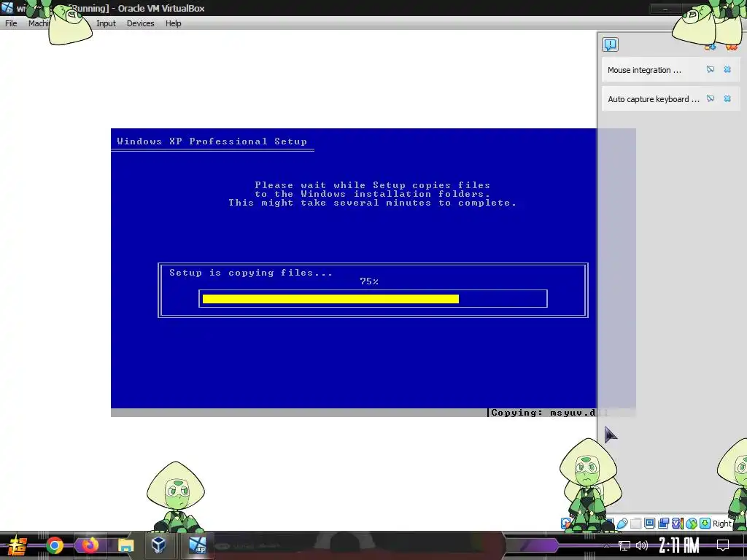Open the Help menu

(174, 23)
